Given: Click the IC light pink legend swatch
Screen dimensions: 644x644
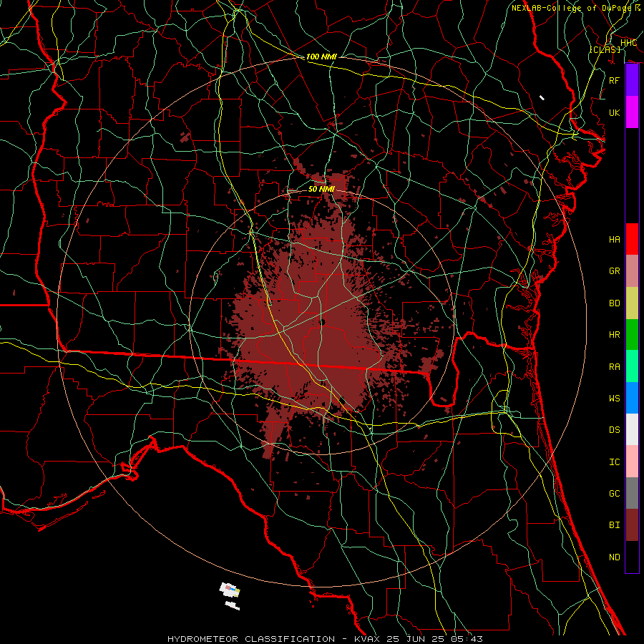Looking at the screenshot, I should [x=632, y=462].
